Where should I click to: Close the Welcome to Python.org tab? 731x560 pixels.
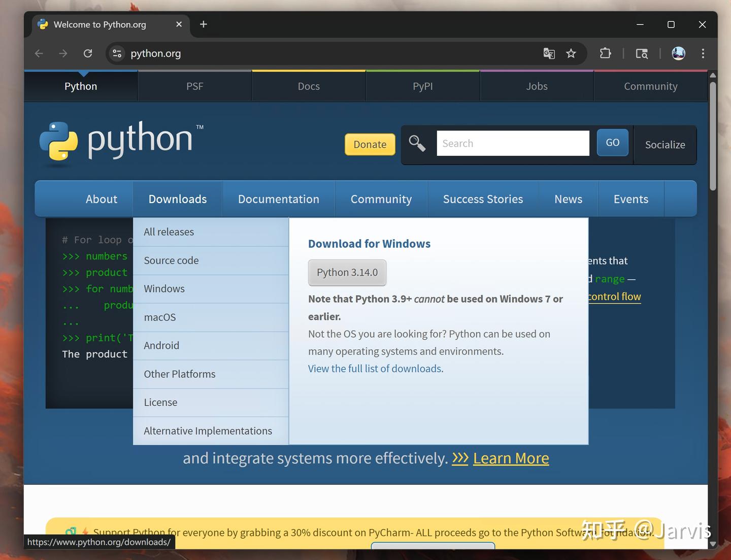(x=179, y=24)
